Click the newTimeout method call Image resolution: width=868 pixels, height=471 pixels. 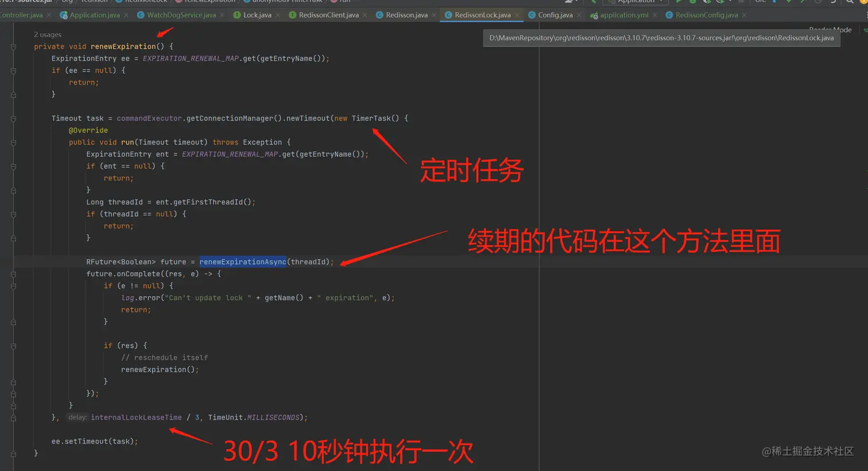coord(308,118)
